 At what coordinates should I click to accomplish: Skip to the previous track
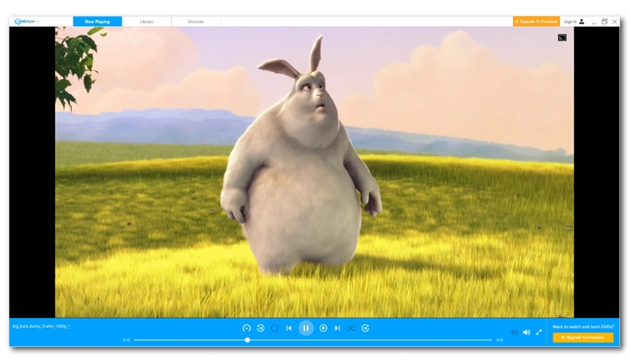289,328
